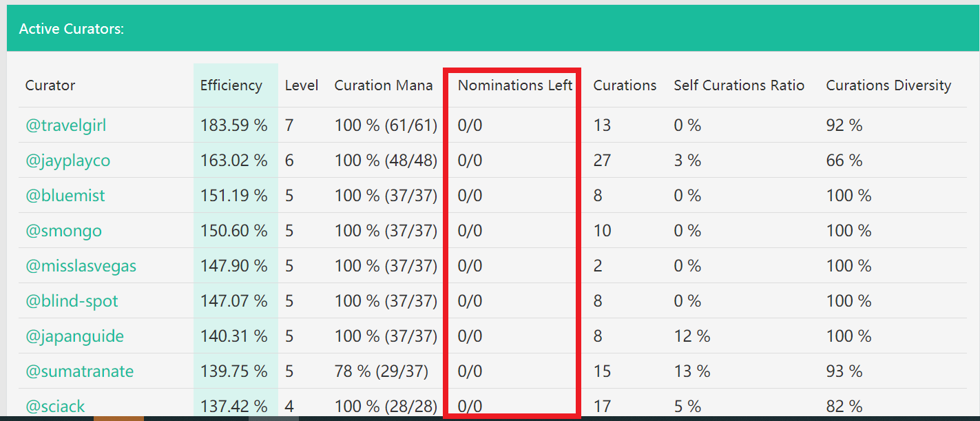Visit the @bluemist curator page
The height and width of the screenshot is (421, 980).
[x=65, y=196]
